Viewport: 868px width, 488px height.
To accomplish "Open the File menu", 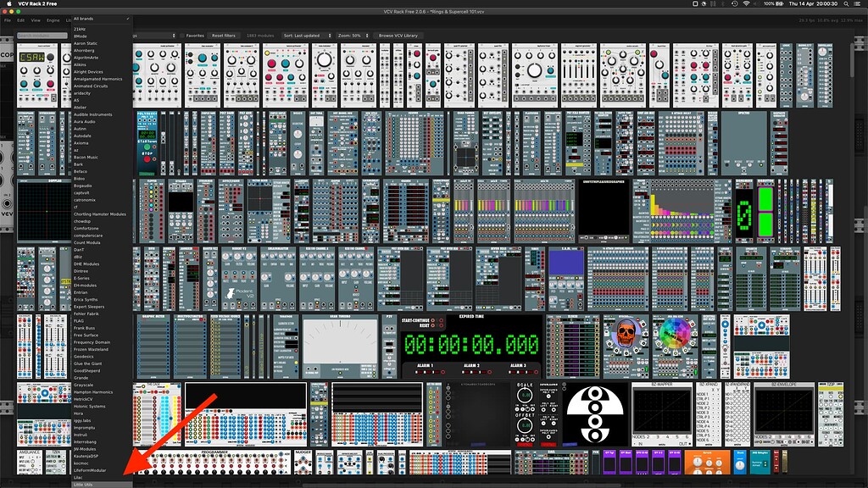I will (x=8, y=19).
